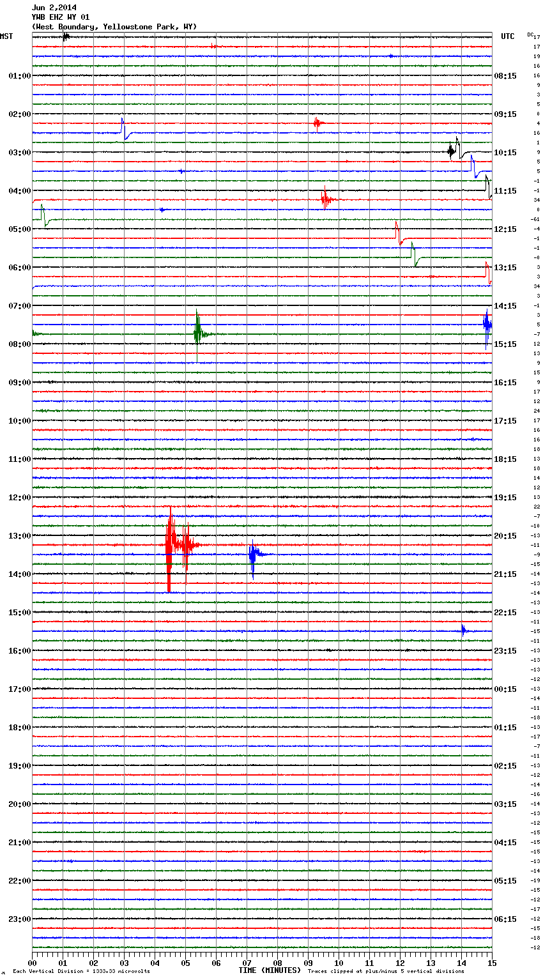Click '(West Boundary, Yellowstone Park, WY)' subtitle
This screenshot has height=980, width=543.
tap(114, 27)
